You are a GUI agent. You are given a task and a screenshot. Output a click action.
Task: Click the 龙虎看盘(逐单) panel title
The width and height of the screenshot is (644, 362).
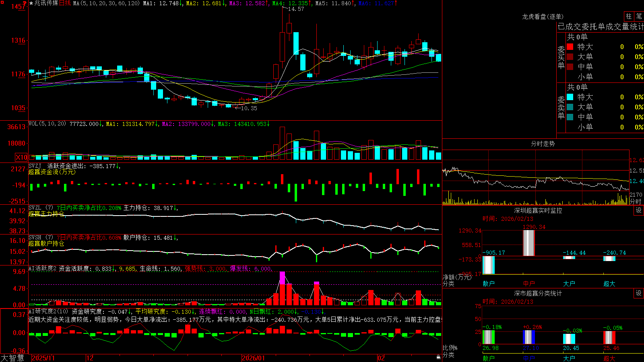(x=543, y=16)
